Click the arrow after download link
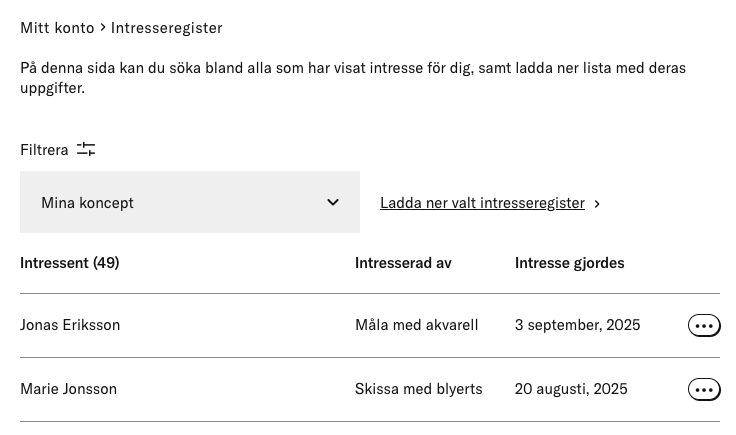Image resolution: width=736 pixels, height=435 pixels. [x=597, y=204]
